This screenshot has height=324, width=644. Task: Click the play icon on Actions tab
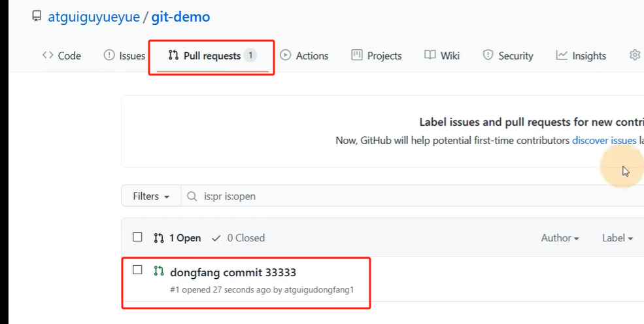click(286, 55)
